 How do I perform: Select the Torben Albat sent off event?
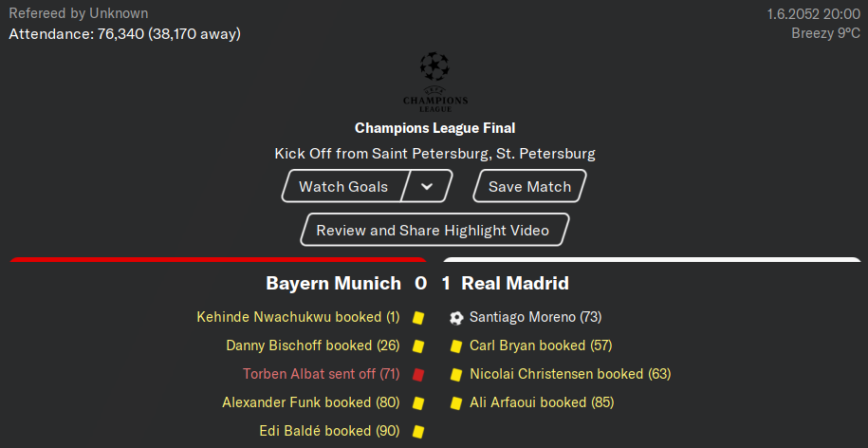(321, 374)
